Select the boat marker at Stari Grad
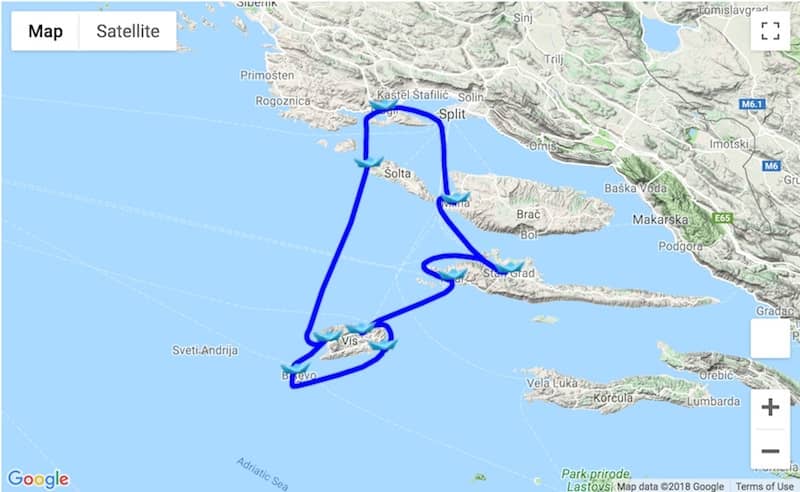Screen dimensions: 800x492 [510, 266]
